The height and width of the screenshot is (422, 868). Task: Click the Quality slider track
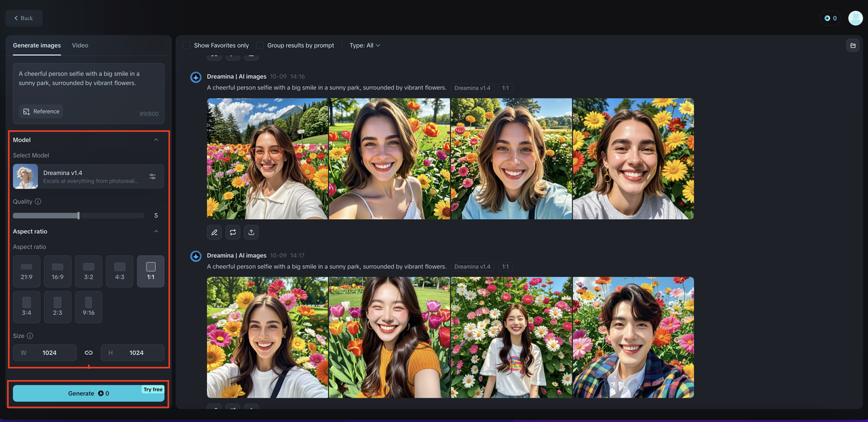pyautogui.click(x=79, y=216)
